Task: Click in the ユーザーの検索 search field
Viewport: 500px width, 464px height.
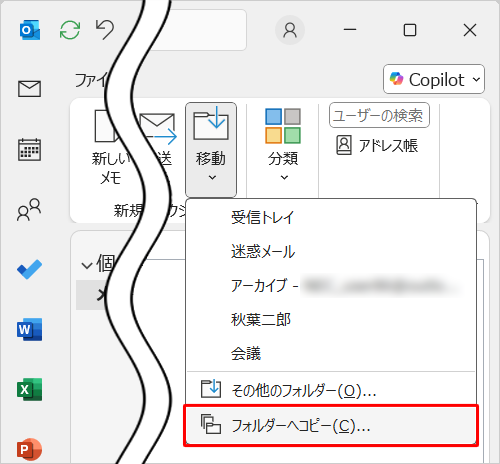Action: 379,115
